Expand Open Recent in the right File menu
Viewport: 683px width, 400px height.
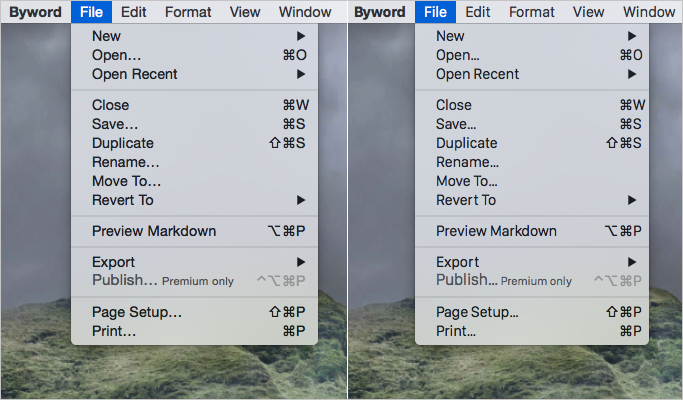click(x=532, y=75)
